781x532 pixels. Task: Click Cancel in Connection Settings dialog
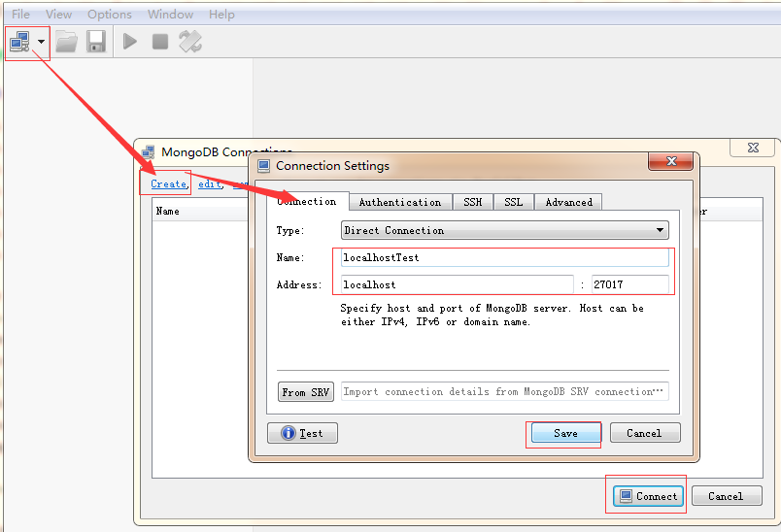(645, 433)
